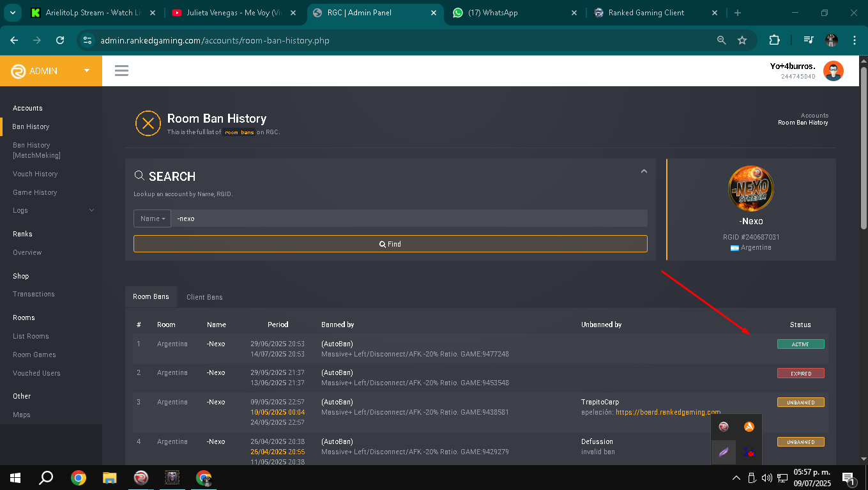Click the site information icon in address bar
The width and height of the screenshot is (868, 490).
click(x=88, y=40)
